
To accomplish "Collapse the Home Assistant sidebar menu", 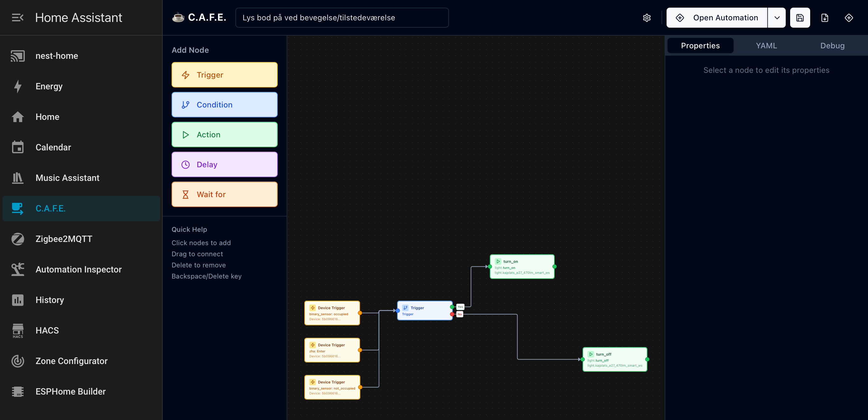I will (x=17, y=17).
